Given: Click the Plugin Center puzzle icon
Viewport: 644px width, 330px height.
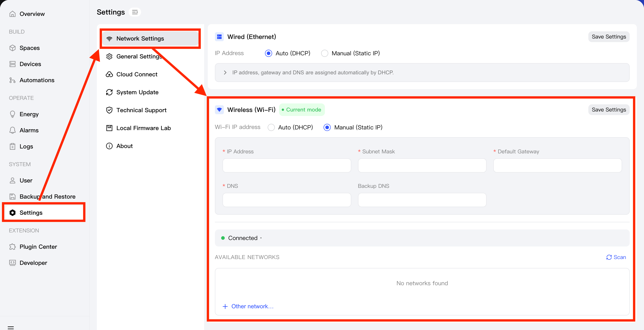Looking at the screenshot, I should click(13, 247).
